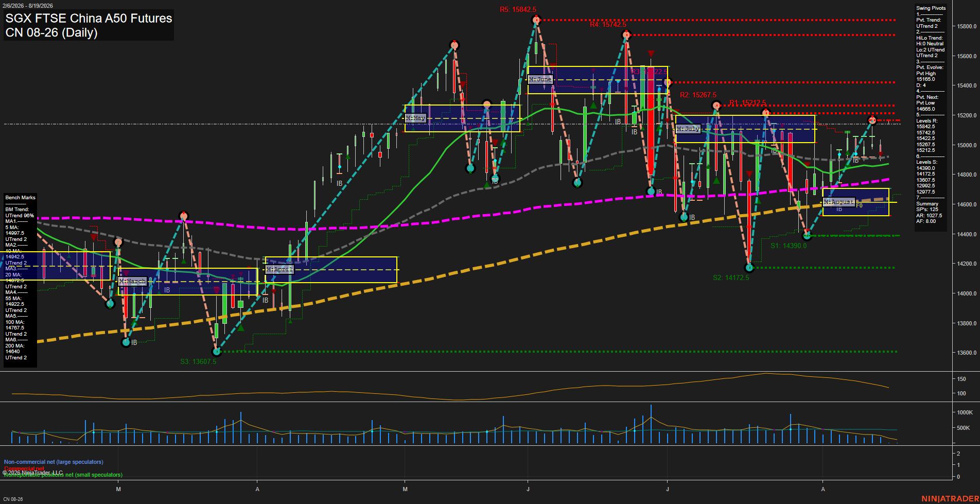Viewport: 980px width, 504px height.
Task: Click the 15400.0 price axis label
Action: tap(966, 86)
